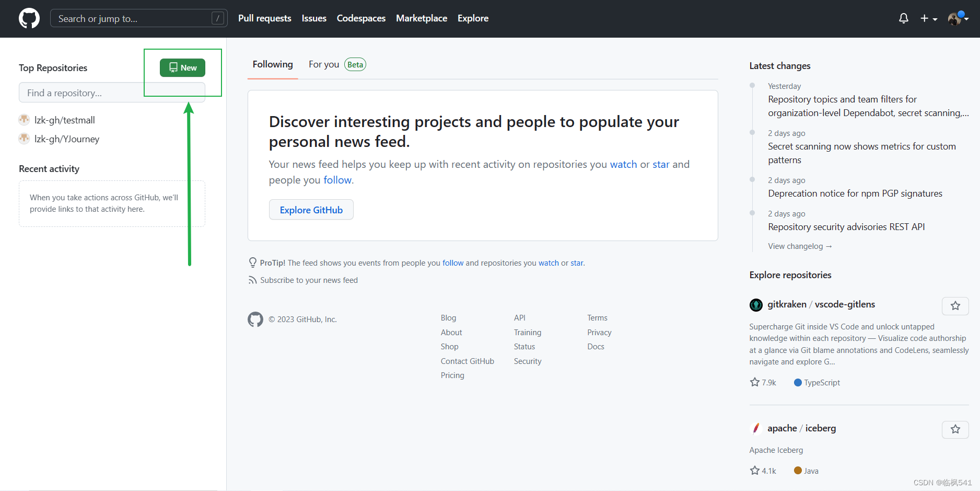
Task: Open the Terms footer link
Action: pos(597,318)
